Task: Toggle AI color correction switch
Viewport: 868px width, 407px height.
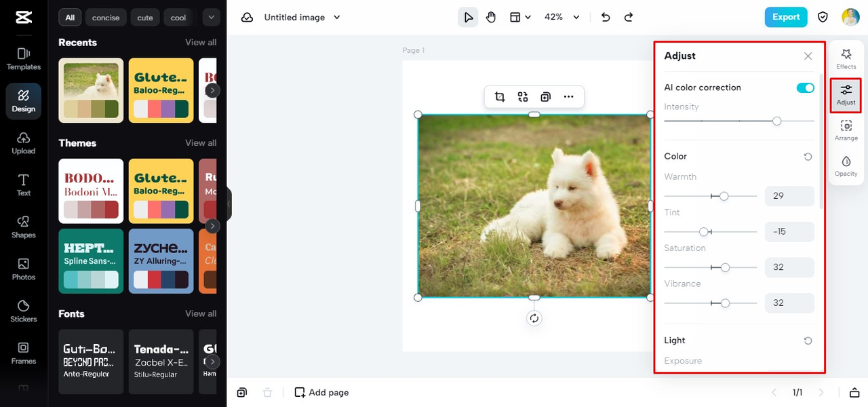Action: pyautogui.click(x=806, y=88)
